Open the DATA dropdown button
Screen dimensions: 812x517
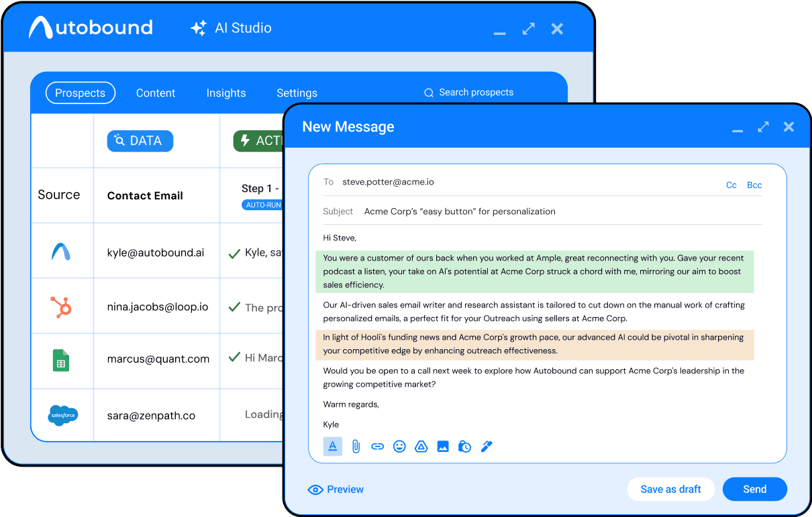[x=140, y=140]
